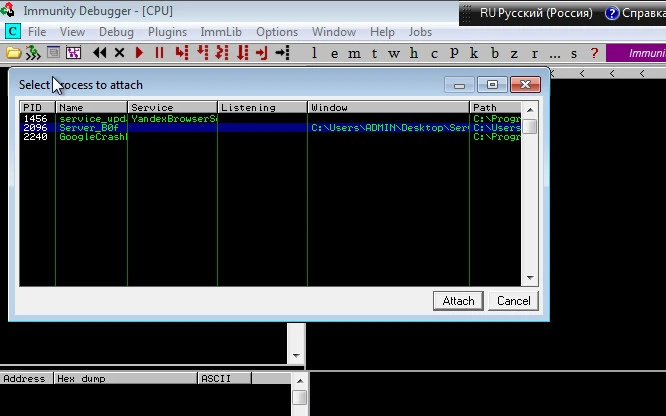
Task: Open the RU Русский language bar selector
Action: pyautogui.click(x=536, y=13)
